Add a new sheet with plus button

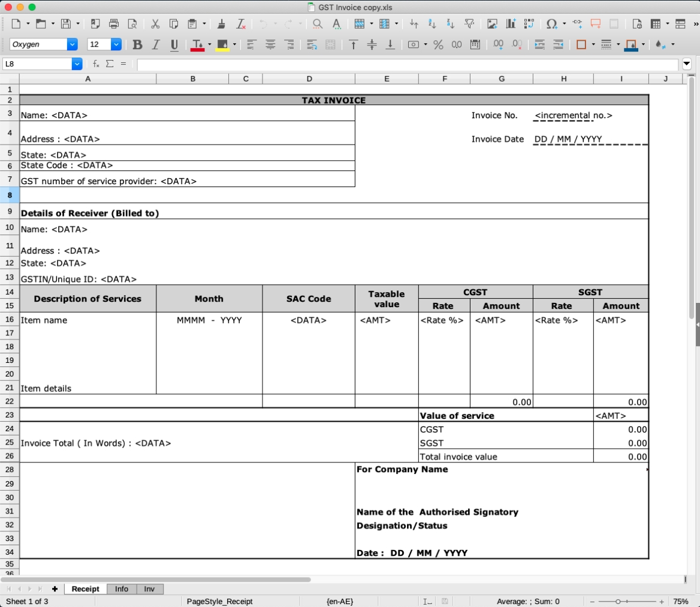click(x=55, y=588)
